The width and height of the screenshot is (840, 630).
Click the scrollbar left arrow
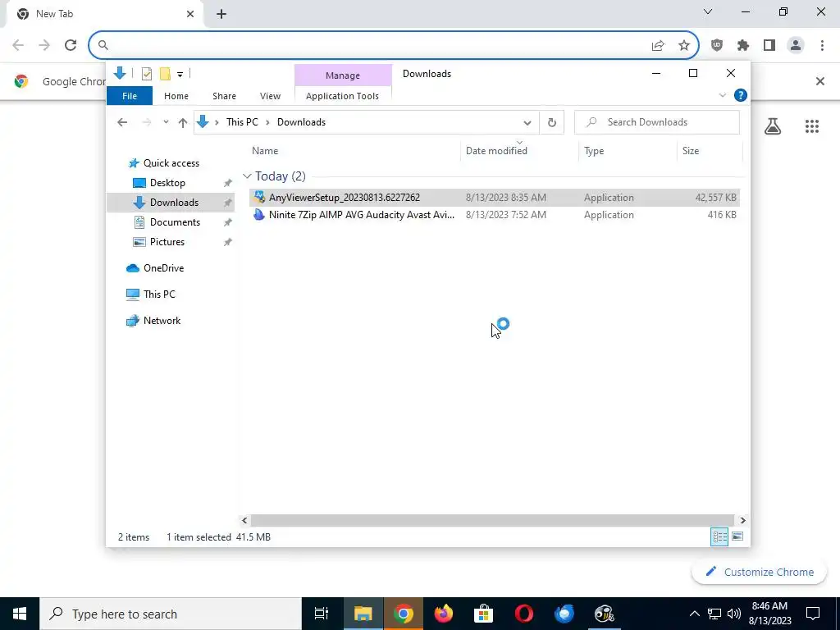click(x=244, y=520)
